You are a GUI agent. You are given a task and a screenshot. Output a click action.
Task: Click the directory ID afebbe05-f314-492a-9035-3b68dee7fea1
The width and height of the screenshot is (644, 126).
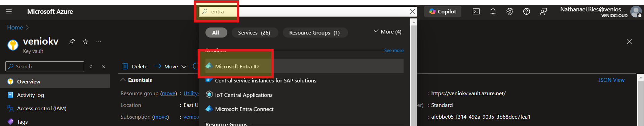pyautogui.click(x=481, y=117)
